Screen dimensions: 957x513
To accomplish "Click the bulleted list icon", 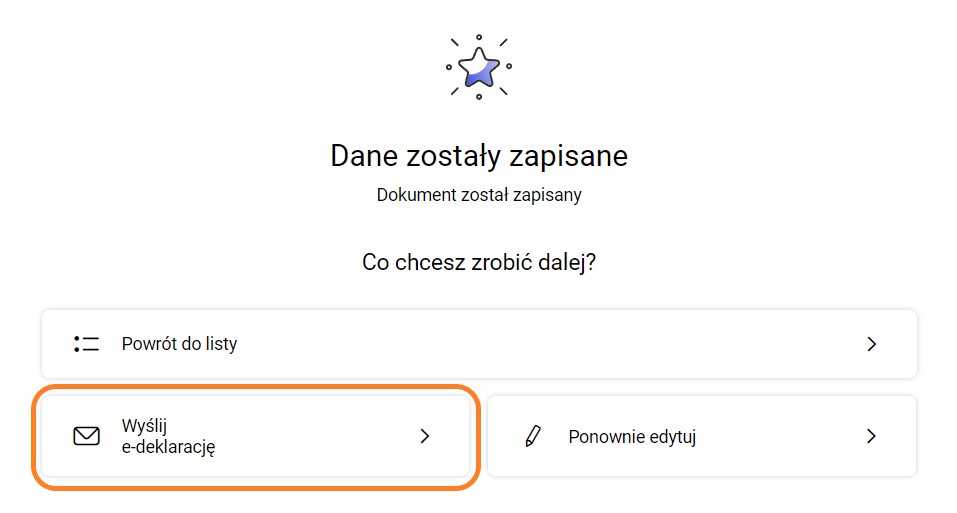I will [87, 344].
